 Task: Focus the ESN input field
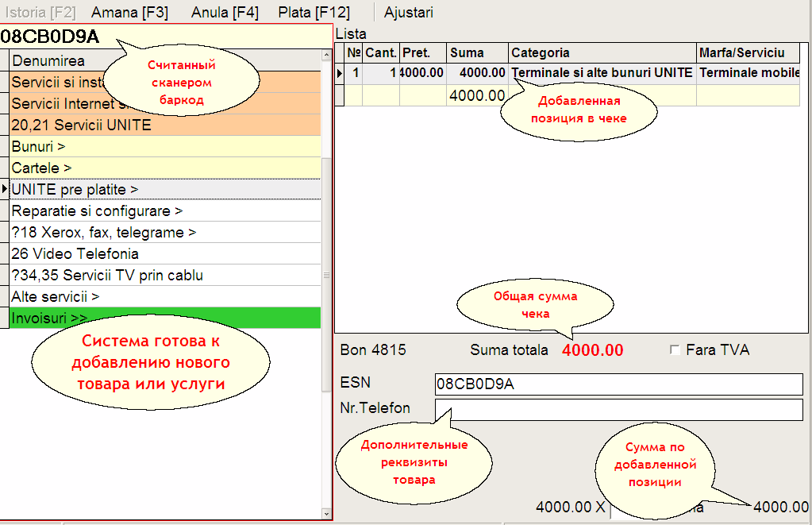point(619,384)
